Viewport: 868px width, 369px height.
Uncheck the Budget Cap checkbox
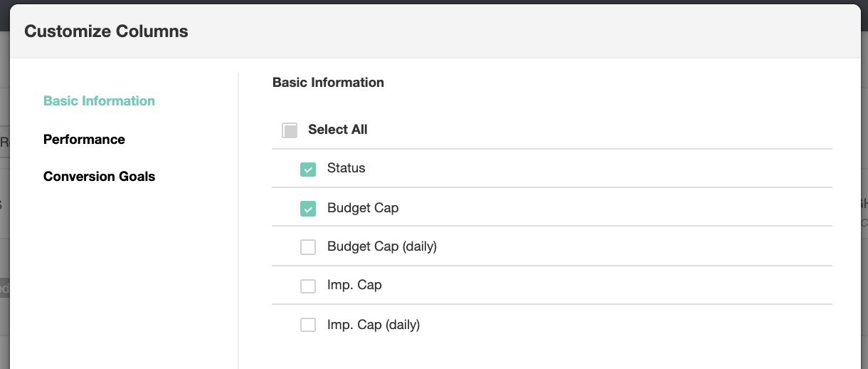(x=308, y=209)
